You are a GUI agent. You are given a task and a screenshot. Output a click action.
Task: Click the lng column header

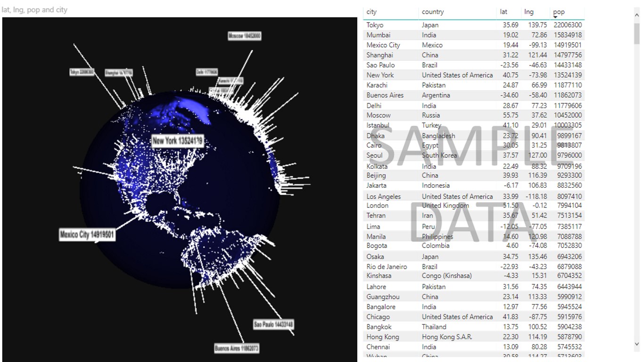click(x=529, y=12)
